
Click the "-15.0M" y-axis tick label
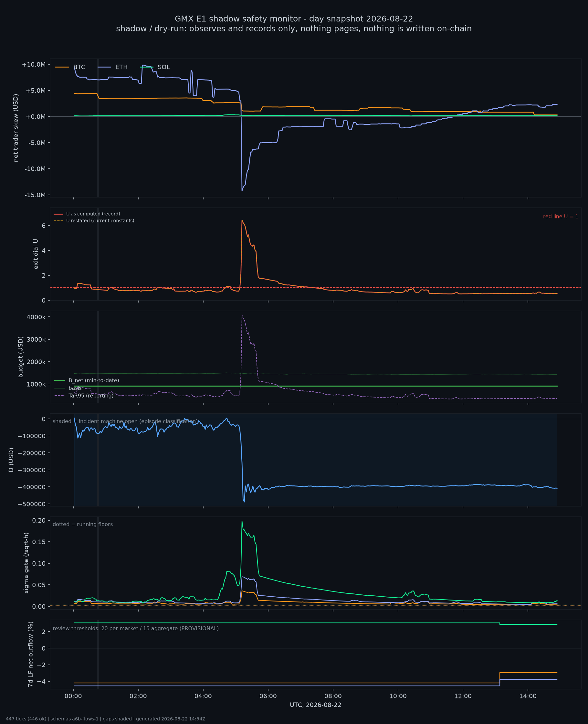pyautogui.click(x=35, y=195)
